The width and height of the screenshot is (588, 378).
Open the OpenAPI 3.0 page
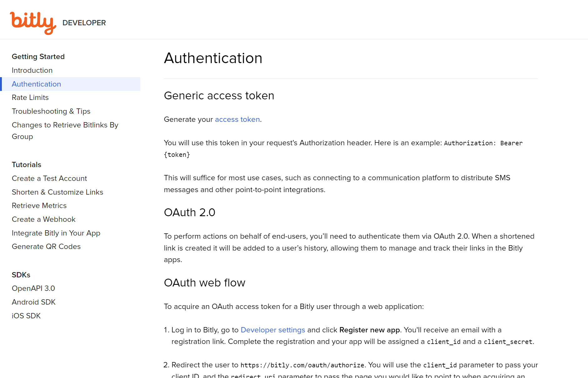click(33, 288)
